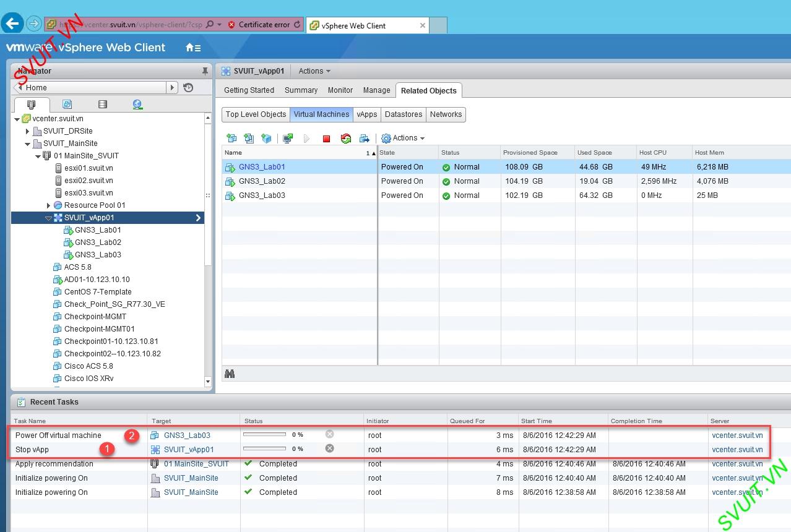Collapse the SVUIT_MainSite datacenter node

(27, 144)
